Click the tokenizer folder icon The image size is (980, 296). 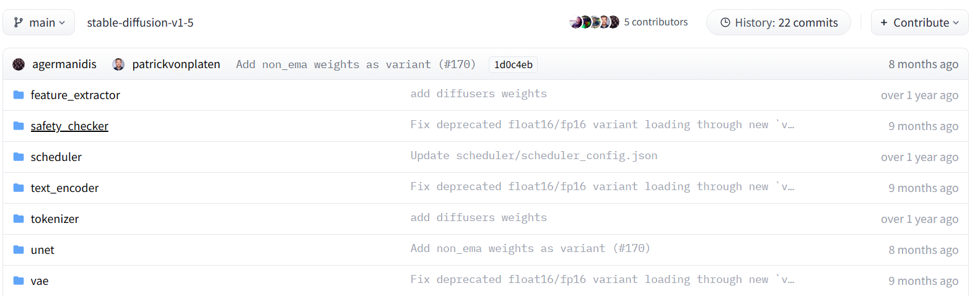point(19,219)
